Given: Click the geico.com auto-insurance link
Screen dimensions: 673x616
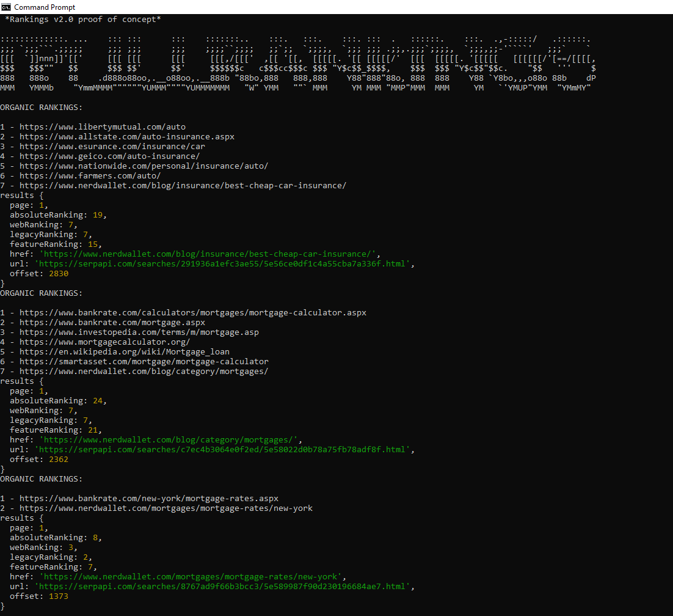Looking at the screenshot, I should pos(109,156).
